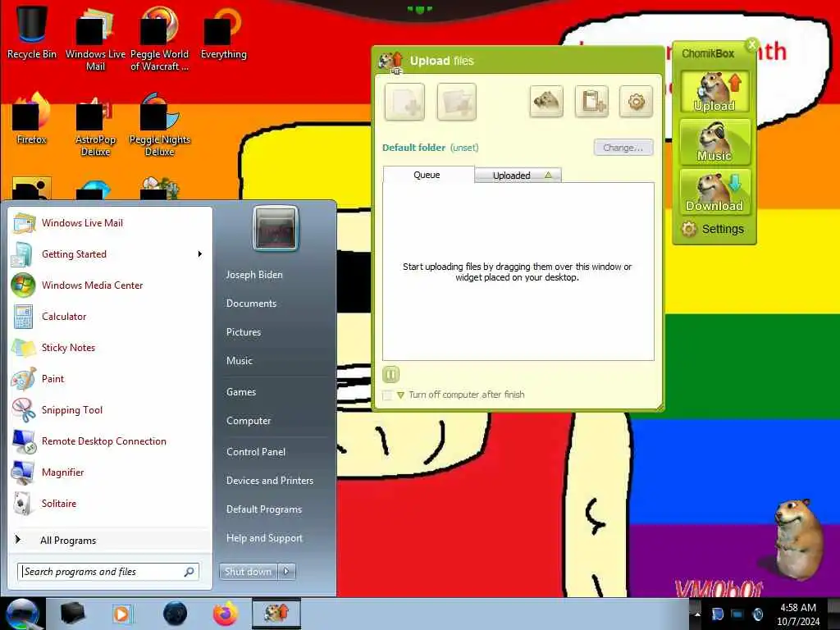Screen dimensions: 840x630
Task: Select Peggle World of Warcraft desktop icon
Action: (160, 39)
